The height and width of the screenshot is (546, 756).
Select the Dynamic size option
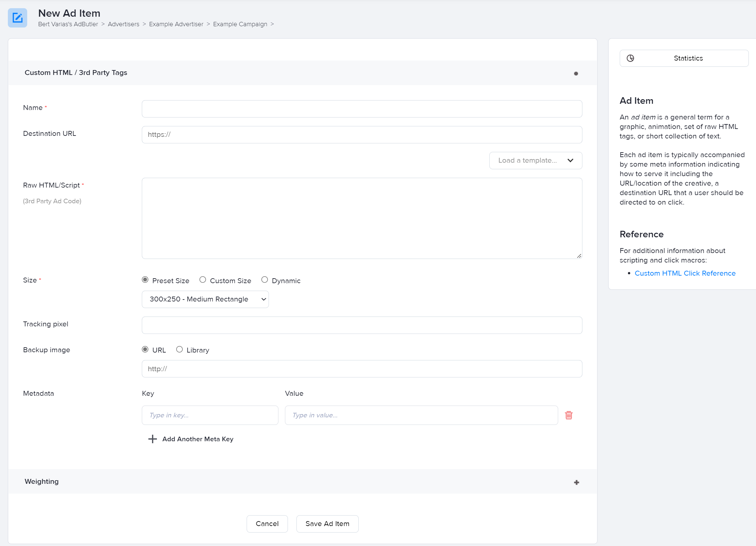coord(265,280)
